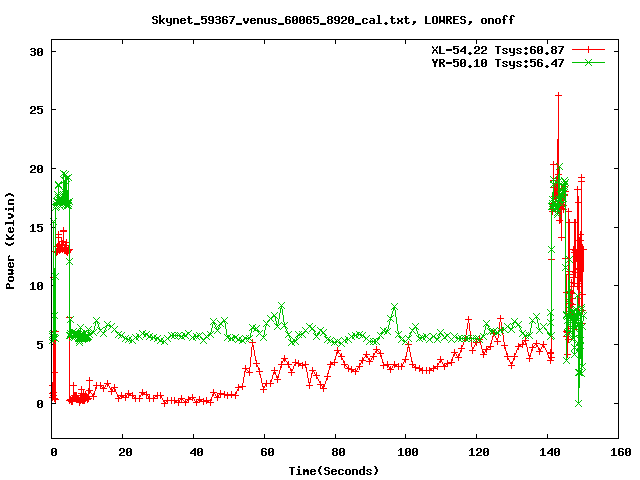Click the x-axis tick label 20
640x480 pixels.
click(125, 452)
